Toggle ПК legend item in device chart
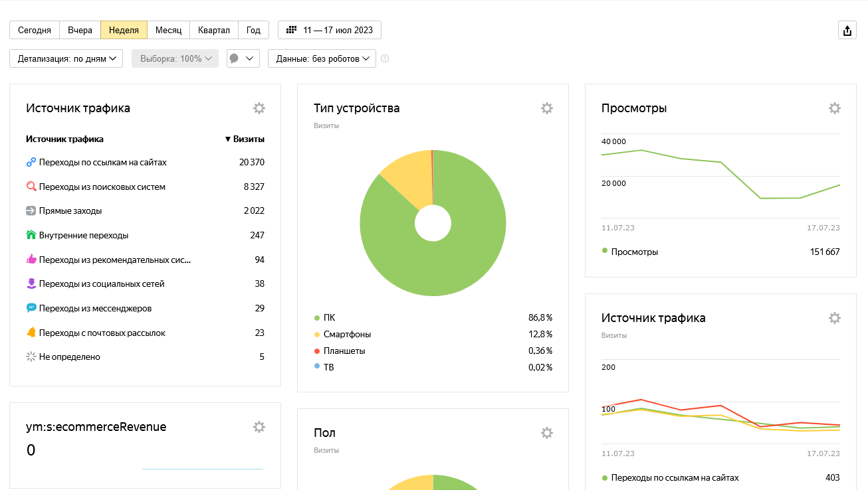 (329, 317)
